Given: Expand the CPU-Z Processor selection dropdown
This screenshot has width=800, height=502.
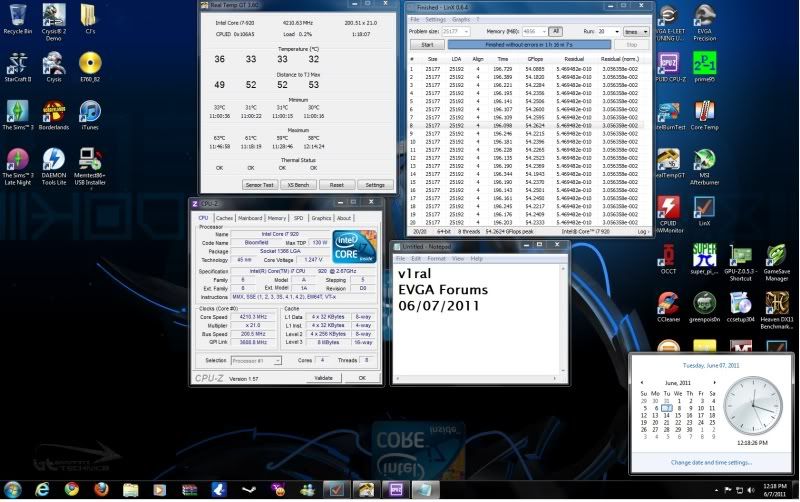Looking at the screenshot, I should click(x=261, y=360).
